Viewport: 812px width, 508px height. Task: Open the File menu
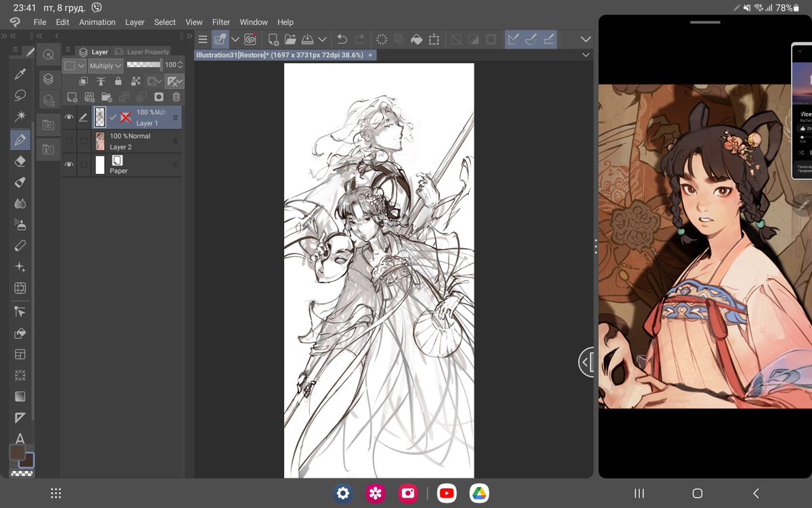[40, 22]
